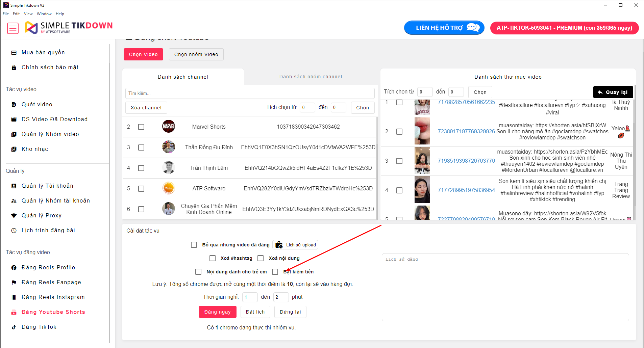Tick the Trần Thịnh Lâm channel checkbox

141,168
